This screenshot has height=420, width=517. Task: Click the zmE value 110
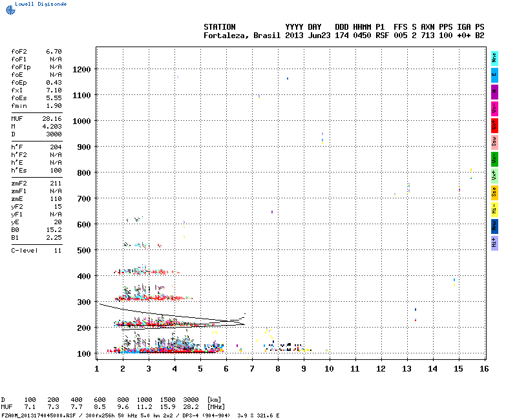tap(56, 199)
